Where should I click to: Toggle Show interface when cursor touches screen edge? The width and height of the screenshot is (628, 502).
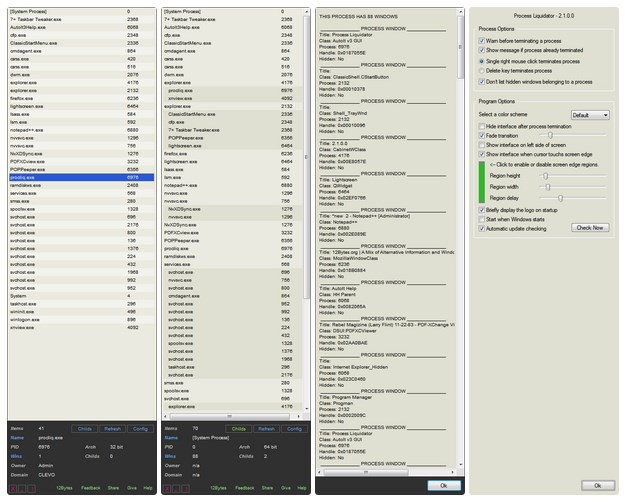[482, 154]
